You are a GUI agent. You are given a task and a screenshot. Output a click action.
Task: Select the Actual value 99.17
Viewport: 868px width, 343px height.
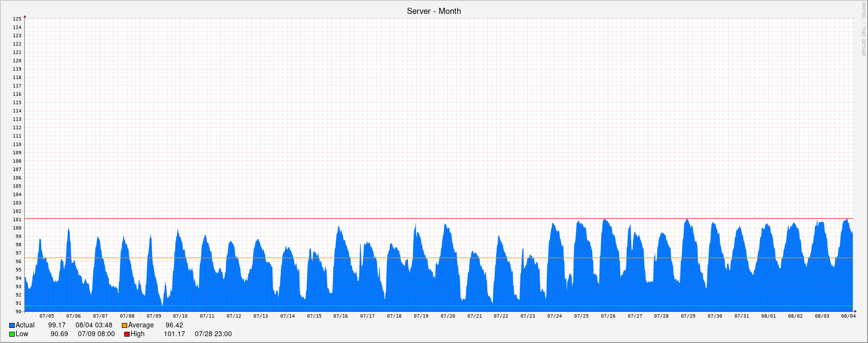pyautogui.click(x=57, y=325)
